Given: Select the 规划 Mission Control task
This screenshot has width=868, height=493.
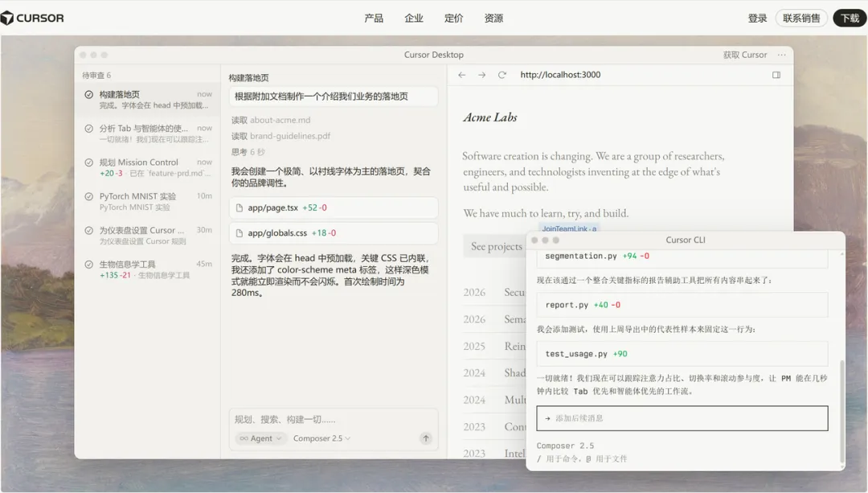Looking at the screenshot, I should click(x=147, y=167).
